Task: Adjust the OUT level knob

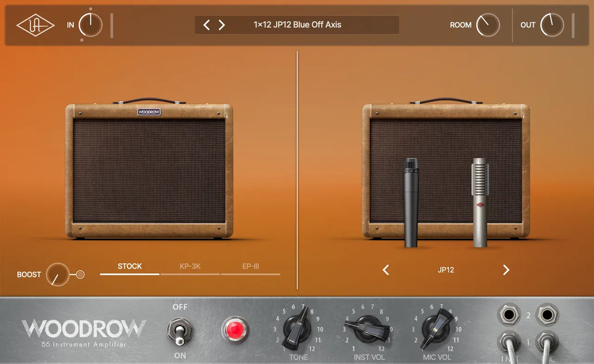Action: [553, 25]
